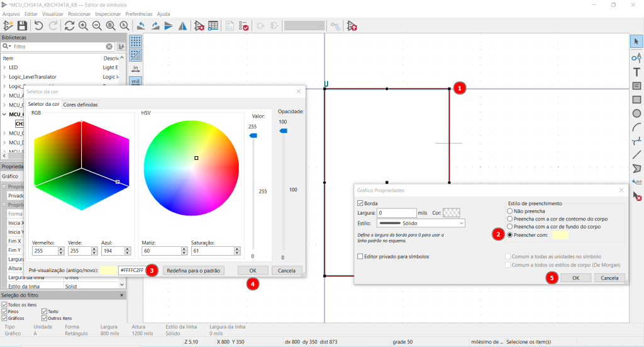
Task: Click OK in Gráfico Propriedades dialog
Action: tap(576, 278)
